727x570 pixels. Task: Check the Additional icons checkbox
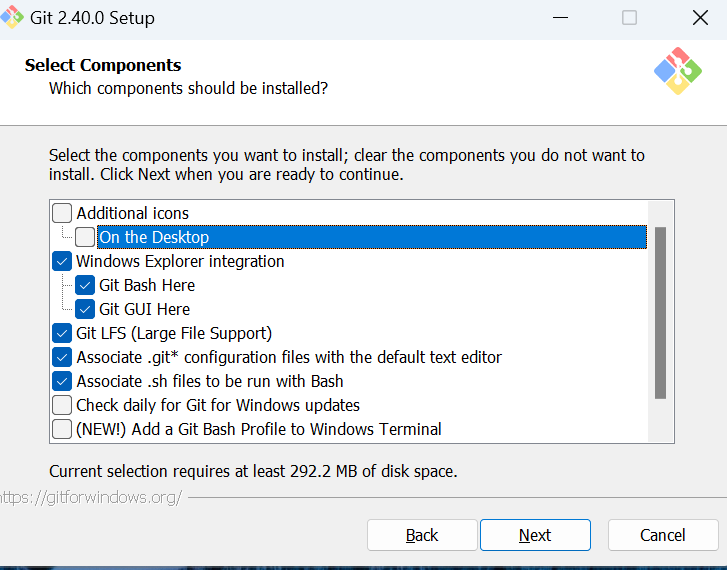pos(62,213)
